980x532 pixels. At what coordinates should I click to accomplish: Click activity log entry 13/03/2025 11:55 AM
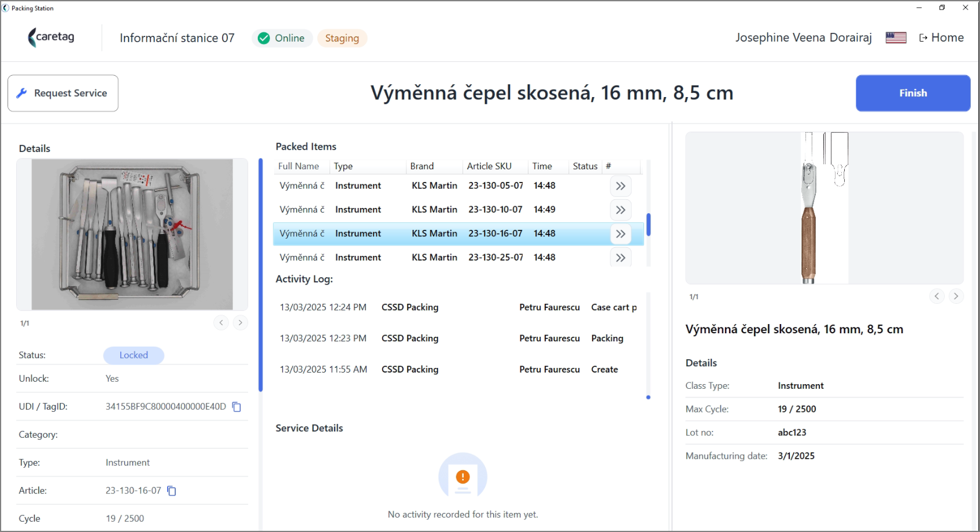point(459,370)
